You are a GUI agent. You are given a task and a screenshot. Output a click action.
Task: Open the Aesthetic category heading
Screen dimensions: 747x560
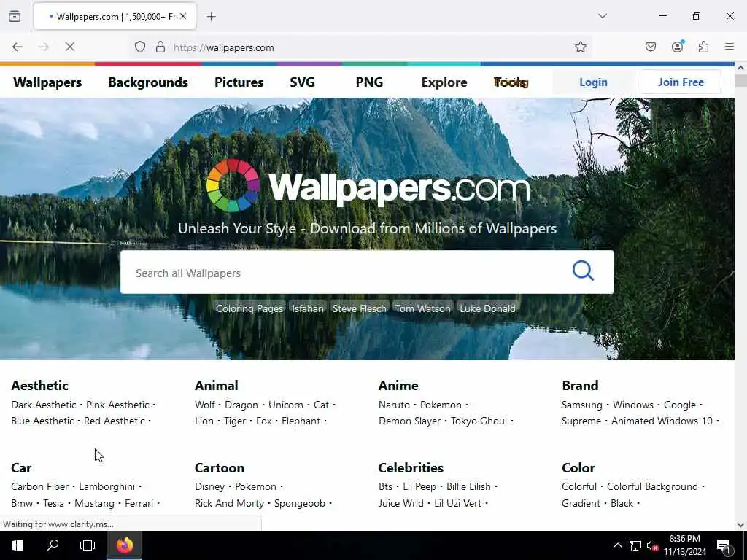click(40, 385)
